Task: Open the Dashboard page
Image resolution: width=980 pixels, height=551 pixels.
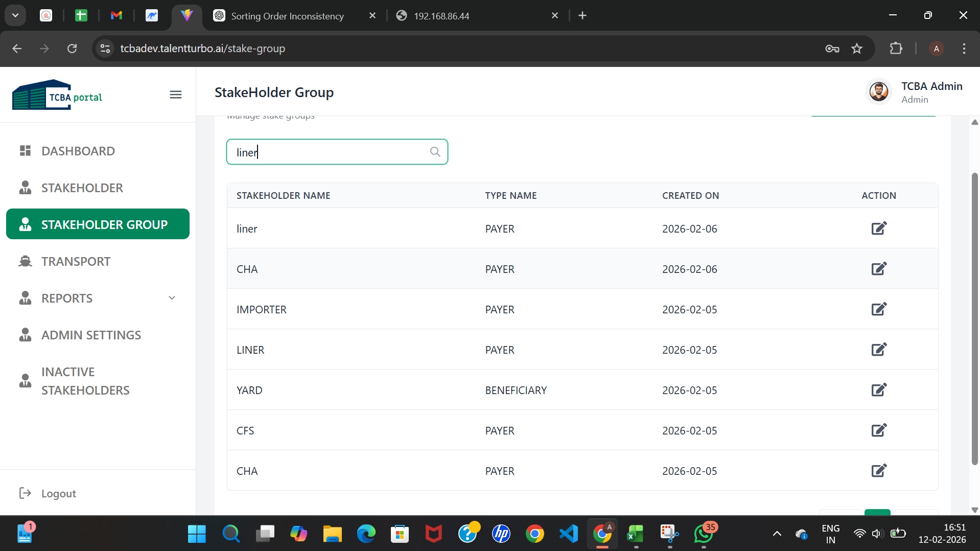Action: click(x=98, y=151)
